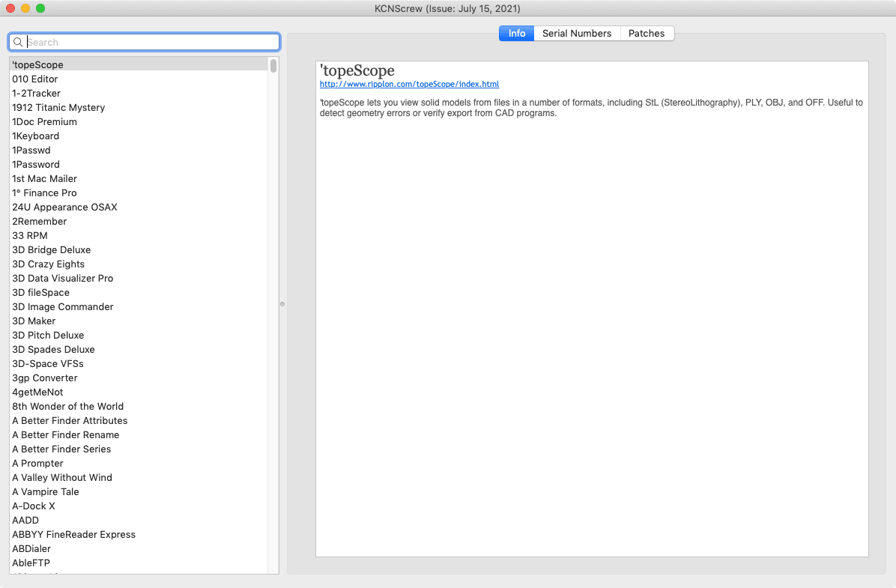Switch to the Serial Numbers tab
The height and width of the screenshot is (588, 896).
577,33
